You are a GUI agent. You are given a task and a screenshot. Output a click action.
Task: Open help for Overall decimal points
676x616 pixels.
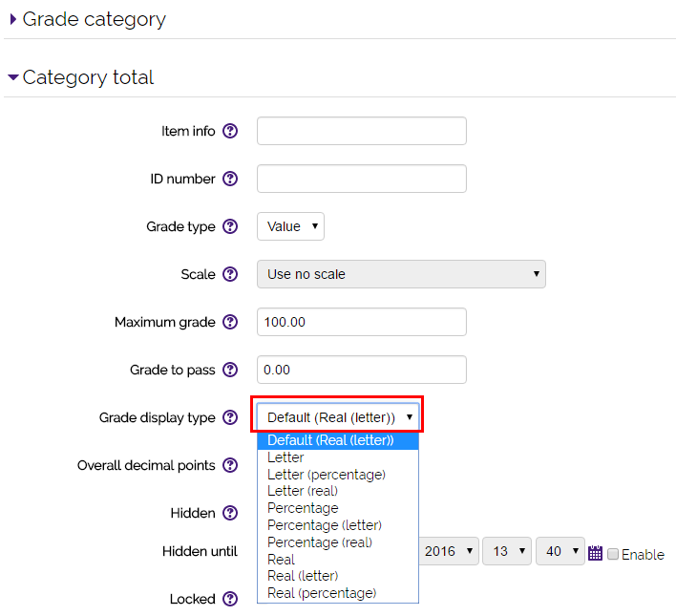tap(230, 465)
